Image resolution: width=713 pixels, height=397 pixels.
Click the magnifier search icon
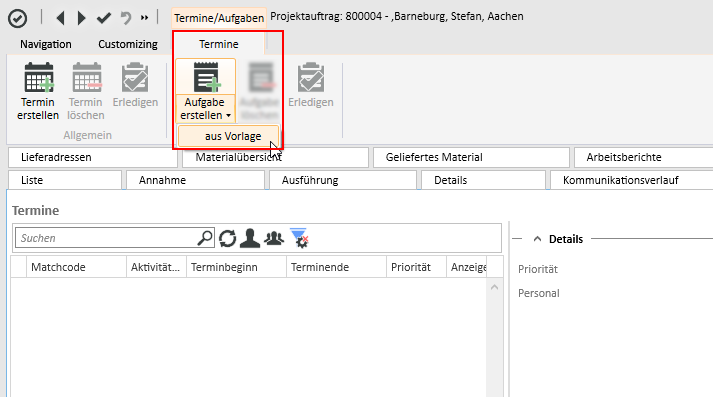pyautogui.click(x=205, y=238)
